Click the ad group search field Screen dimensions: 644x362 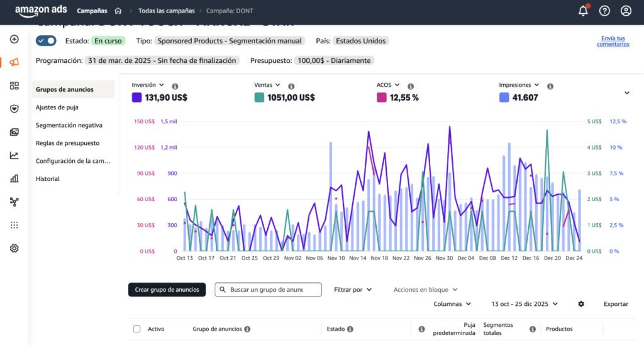pyautogui.click(x=269, y=290)
